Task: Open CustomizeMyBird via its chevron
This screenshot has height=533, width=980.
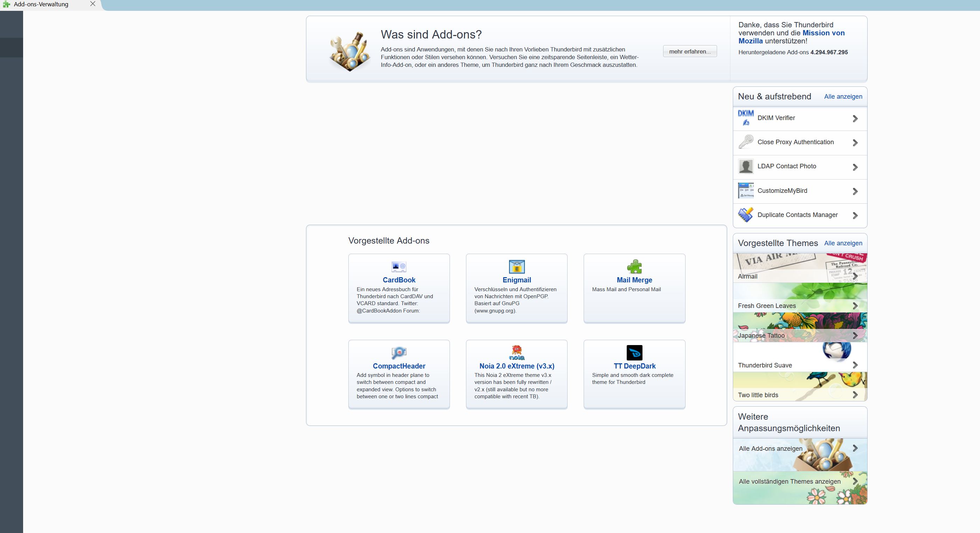Action: pyautogui.click(x=855, y=191)
